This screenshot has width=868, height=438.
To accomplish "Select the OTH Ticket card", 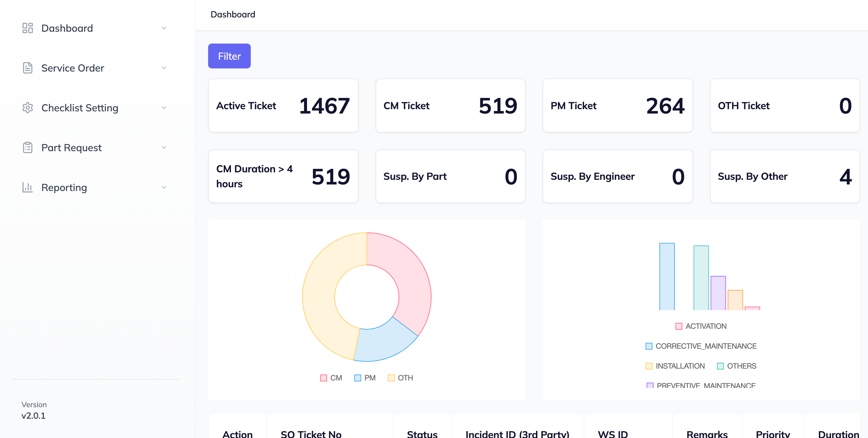I will coord(785,105).
